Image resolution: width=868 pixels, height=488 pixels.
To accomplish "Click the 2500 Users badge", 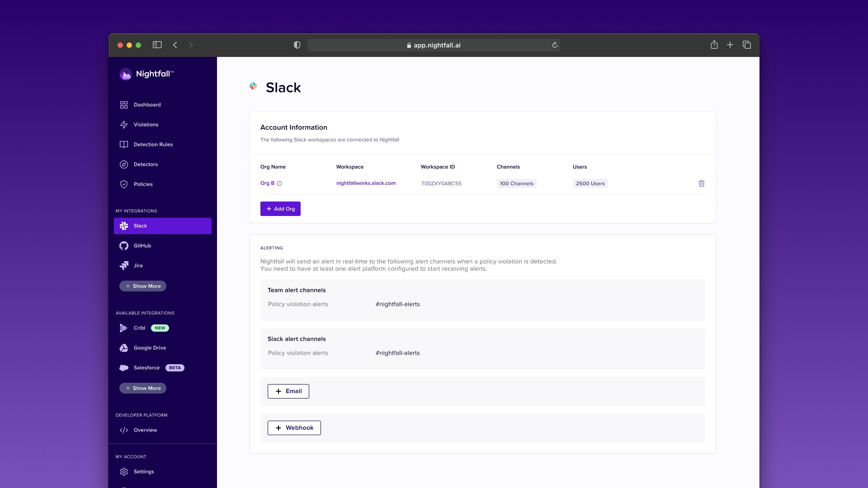I will pyautogui.click(x=590, y=183).
